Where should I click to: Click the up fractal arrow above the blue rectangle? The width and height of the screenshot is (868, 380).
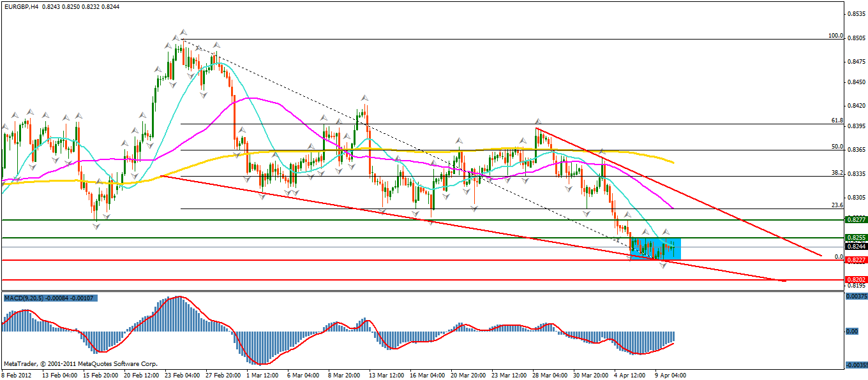coord(666,231)
